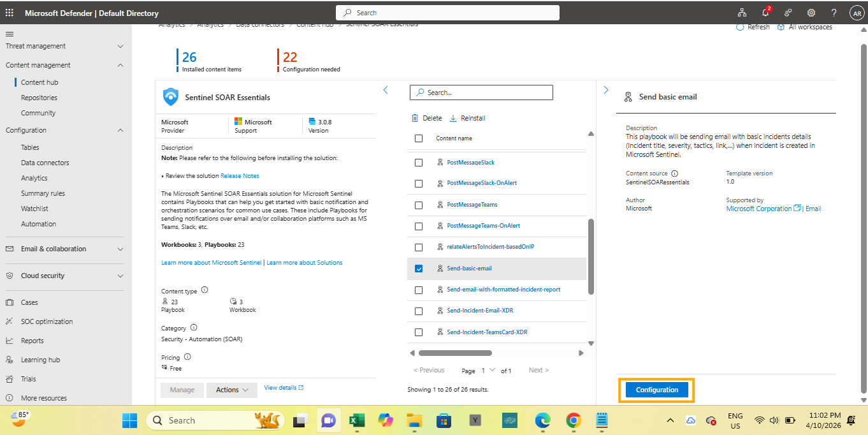
Task: Open the AR account avatar
Action: pos(856,13)
